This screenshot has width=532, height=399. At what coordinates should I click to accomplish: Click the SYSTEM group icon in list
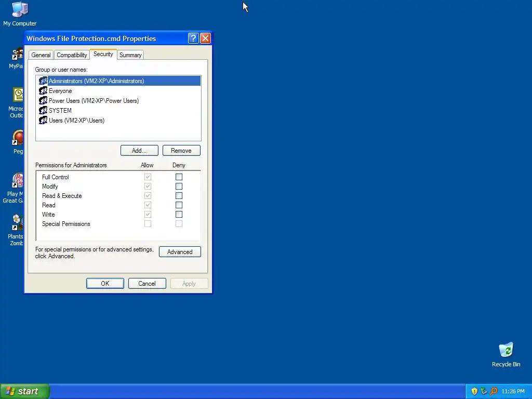pos(43,110)
